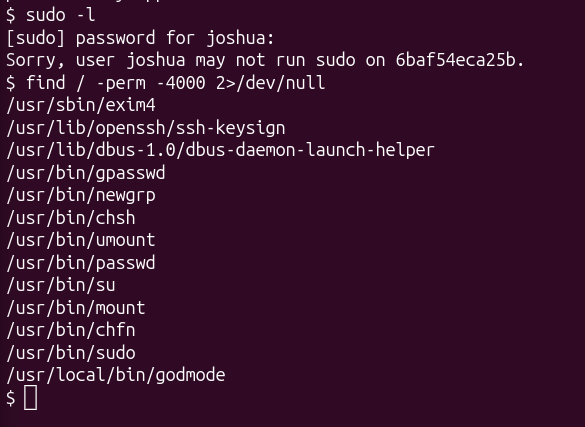Click the word 'Sorry,' in the error message

[36, 61]
